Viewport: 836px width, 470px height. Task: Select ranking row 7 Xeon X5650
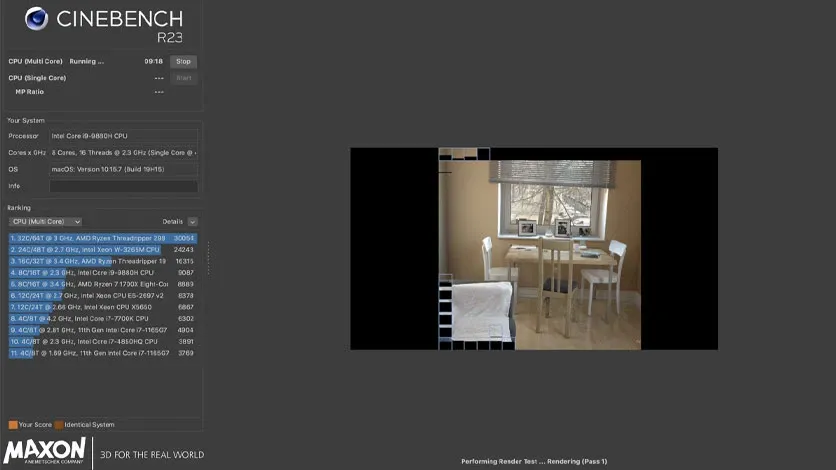tap(103, 307)
